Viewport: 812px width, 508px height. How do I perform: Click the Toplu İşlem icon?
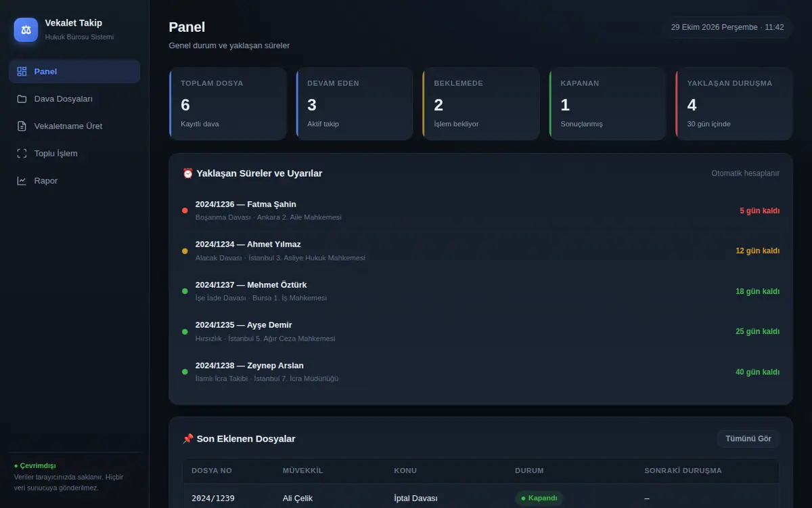tap(22, 154)
